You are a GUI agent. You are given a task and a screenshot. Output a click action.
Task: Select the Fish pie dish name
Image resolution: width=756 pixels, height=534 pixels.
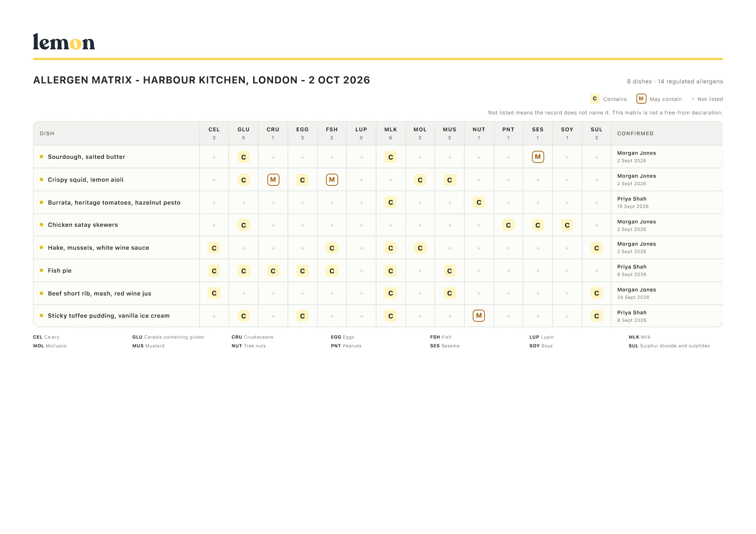pyautogui.click(x=60, y=271)
